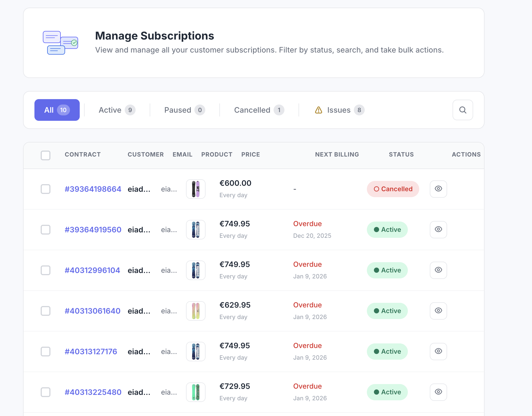
Task: Click the €600.00 price value
Action: 235,183
